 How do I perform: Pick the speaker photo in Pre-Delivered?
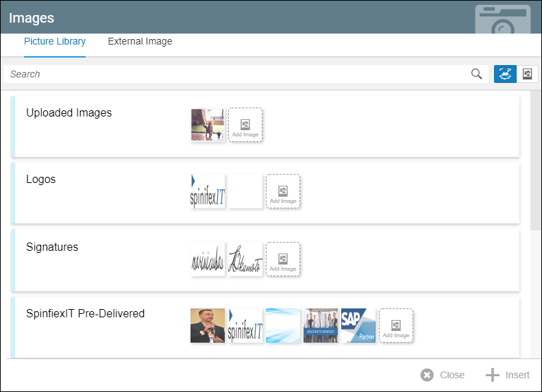(x=208, y=326)
